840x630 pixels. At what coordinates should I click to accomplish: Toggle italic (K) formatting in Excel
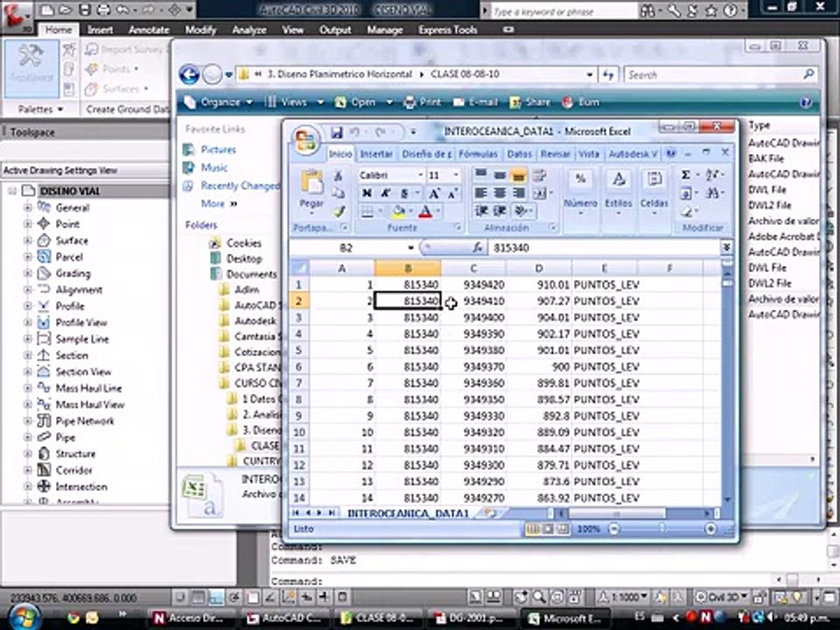pos(385,192)
